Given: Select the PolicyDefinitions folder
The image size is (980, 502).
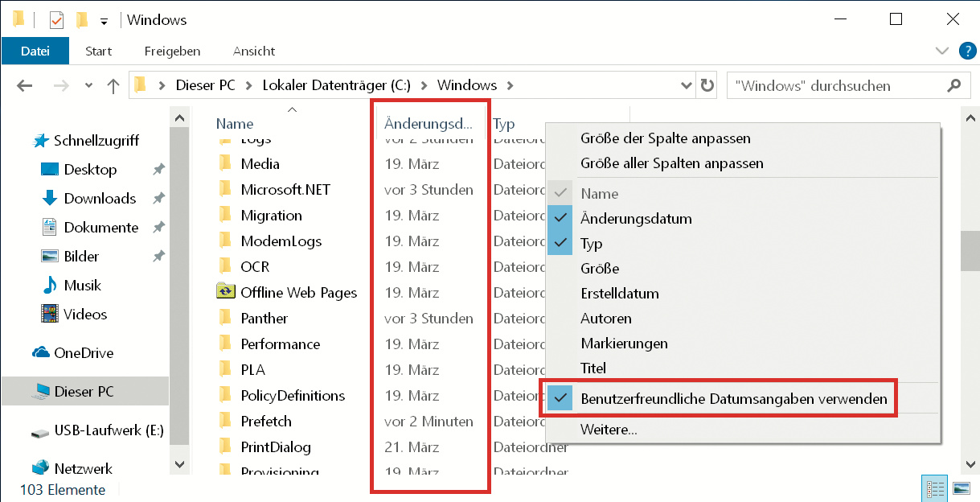Looking at the screenshot, I should 293,396.
